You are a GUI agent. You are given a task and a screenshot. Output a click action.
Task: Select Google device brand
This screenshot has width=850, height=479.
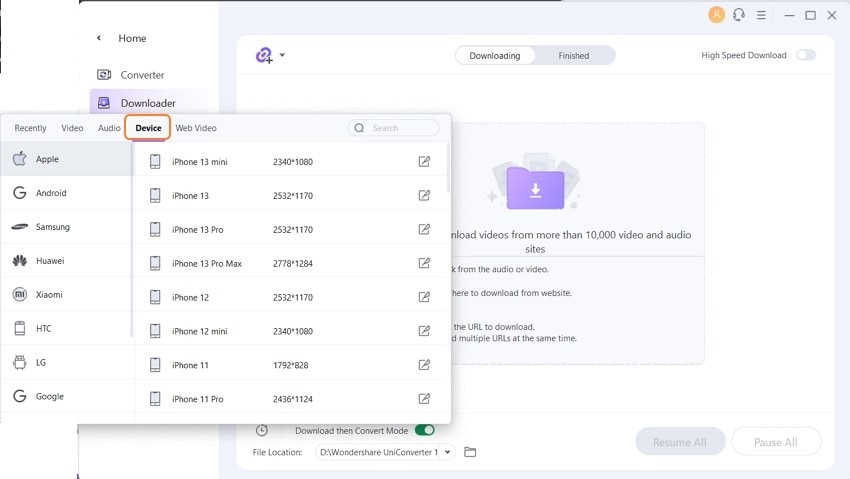tap(66, 396)
